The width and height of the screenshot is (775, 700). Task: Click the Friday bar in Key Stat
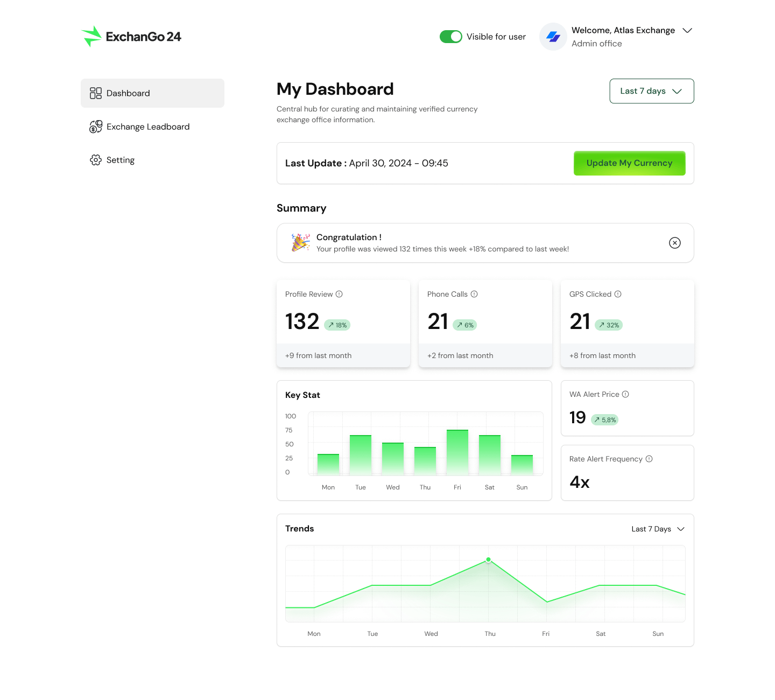tap(457, 452)
